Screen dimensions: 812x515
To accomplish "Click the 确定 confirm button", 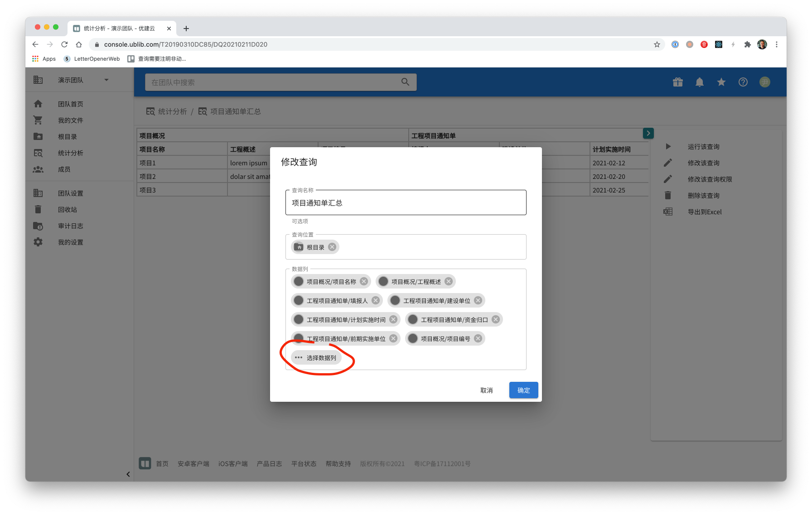I will [x=523, y=390].
